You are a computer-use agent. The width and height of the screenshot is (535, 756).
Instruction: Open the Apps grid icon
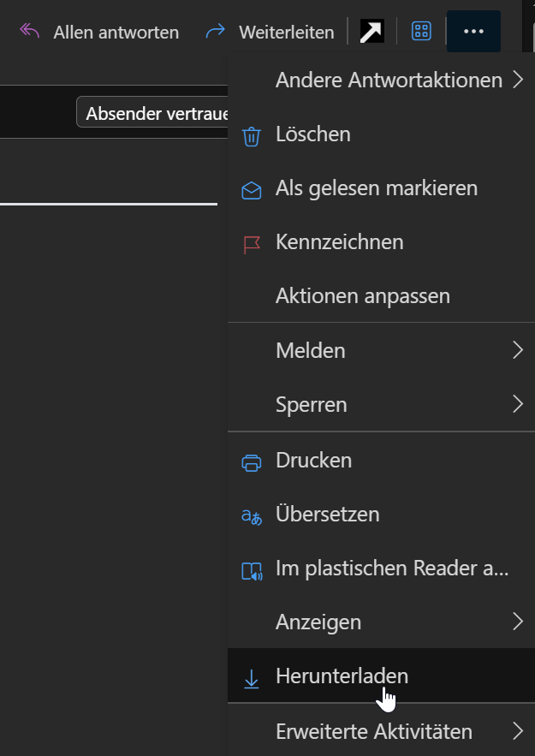pyautogui.click(x=421, y=32)
